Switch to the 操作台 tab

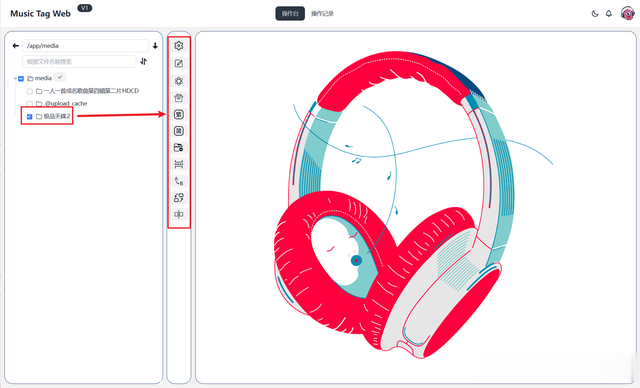click(290, 13)
